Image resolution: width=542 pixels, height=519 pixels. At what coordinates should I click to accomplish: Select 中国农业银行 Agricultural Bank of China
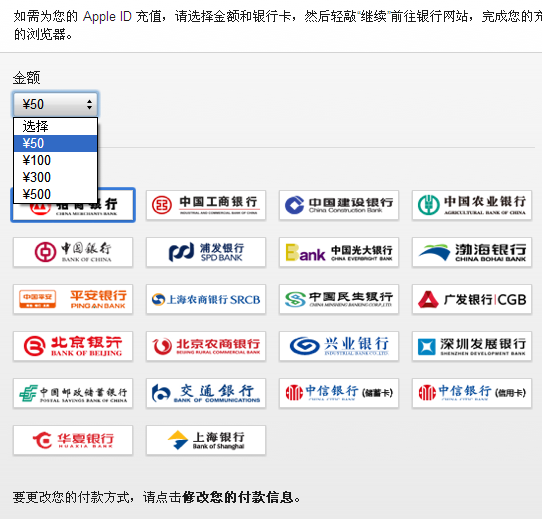click(x=472, y=205)
